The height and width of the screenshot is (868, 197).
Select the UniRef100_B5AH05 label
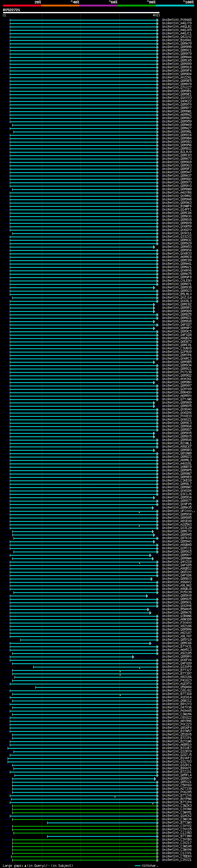click(177, 609)
